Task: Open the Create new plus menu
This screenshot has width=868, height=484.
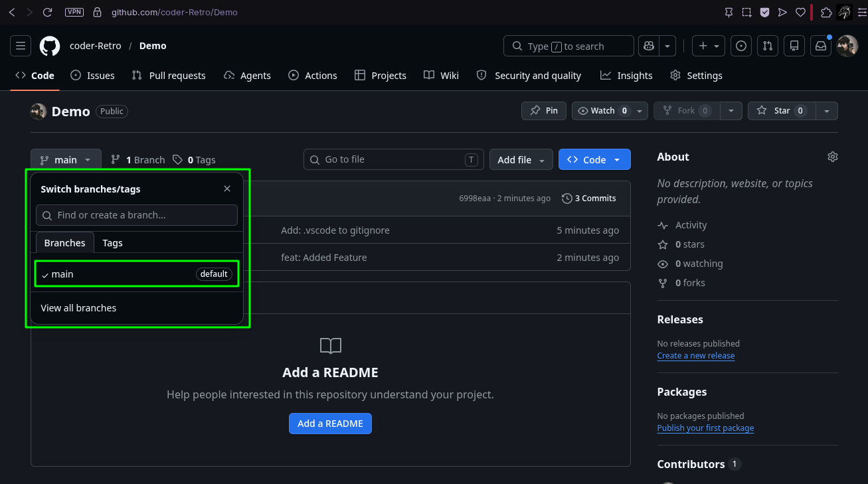Action: (x=709, y=46)
